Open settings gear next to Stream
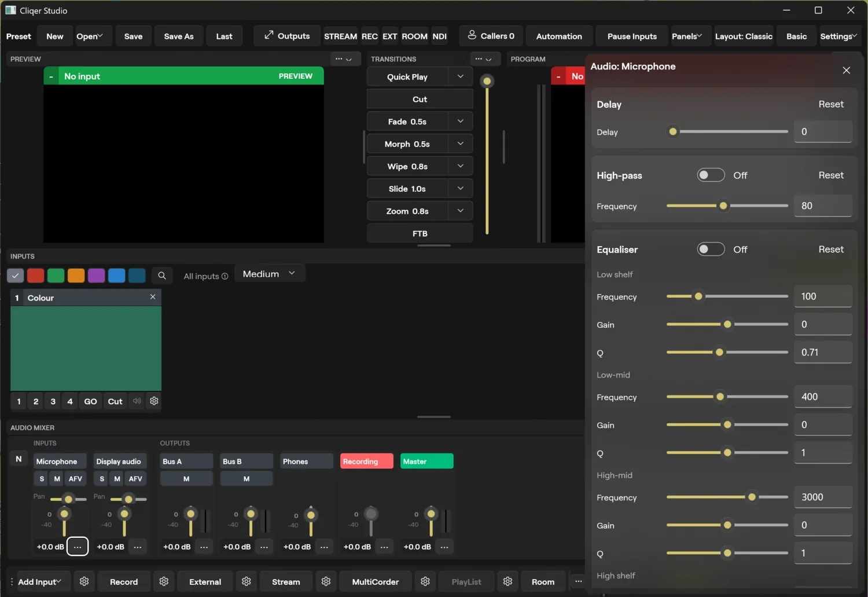Screen dimensions: 868x597 pyautogui.click(x=326, y=581)
